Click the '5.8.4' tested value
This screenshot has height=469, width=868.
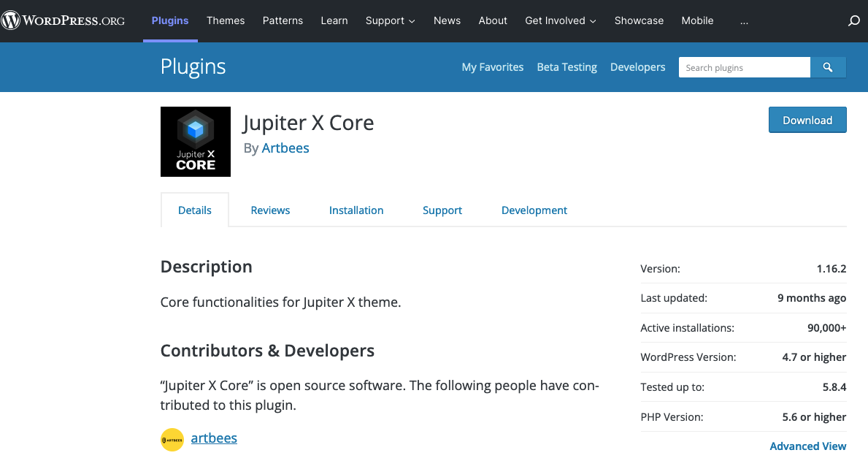coord(834,387)
